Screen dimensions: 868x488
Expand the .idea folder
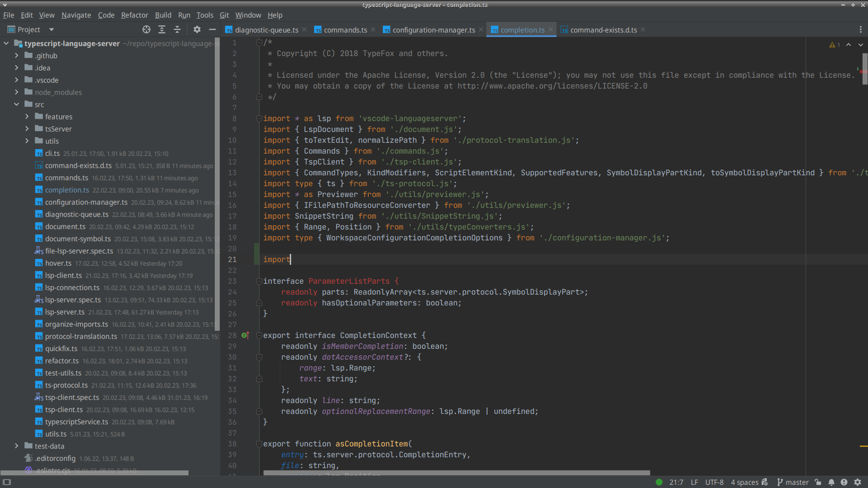17,68
